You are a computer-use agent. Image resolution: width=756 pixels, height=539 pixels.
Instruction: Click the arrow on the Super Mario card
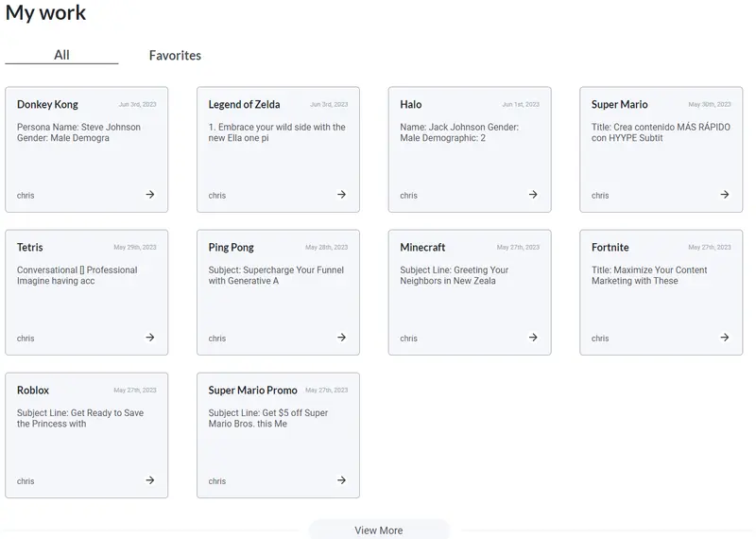[724, 195]
